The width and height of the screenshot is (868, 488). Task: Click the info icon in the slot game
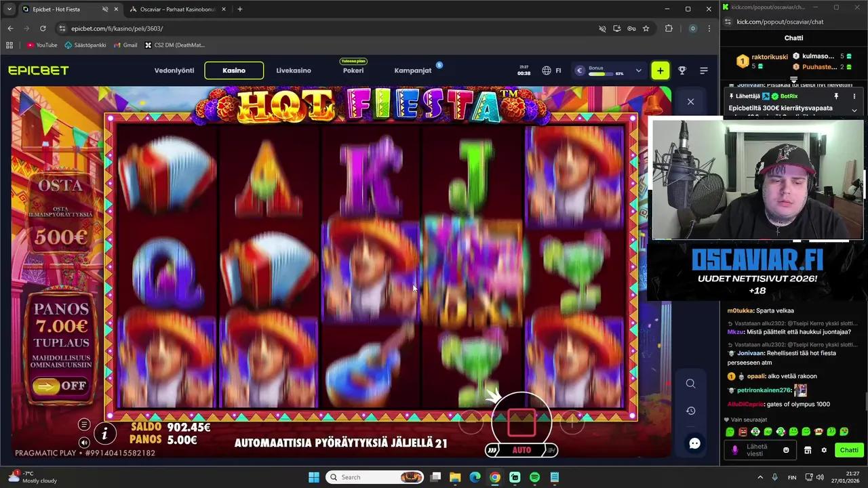pyautogui.click(x=105, y=434)
